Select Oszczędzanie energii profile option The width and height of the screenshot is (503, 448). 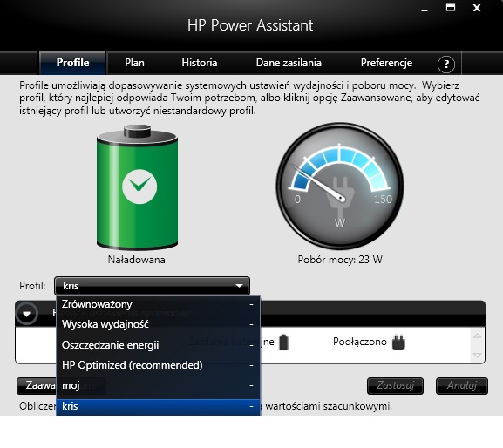158,345
